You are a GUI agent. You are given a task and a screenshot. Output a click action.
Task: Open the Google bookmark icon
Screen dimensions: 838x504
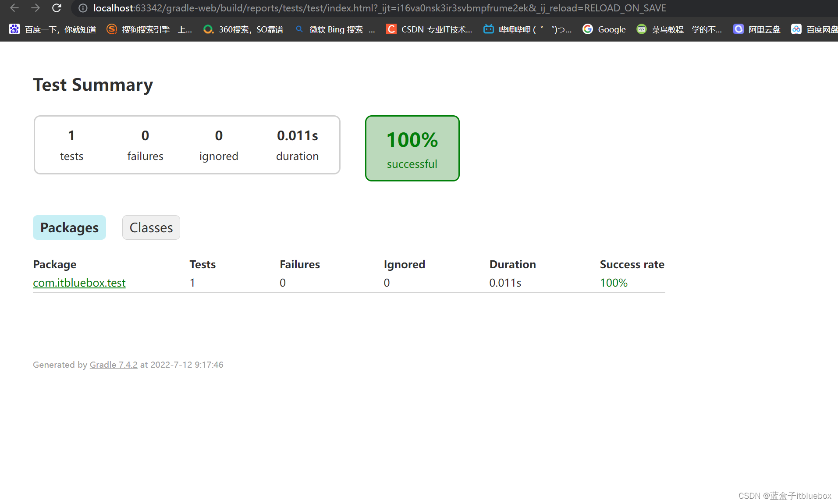click(588, 29)
